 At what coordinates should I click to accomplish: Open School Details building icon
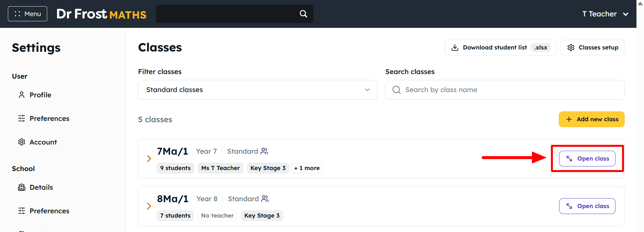(x=22, y=187)
